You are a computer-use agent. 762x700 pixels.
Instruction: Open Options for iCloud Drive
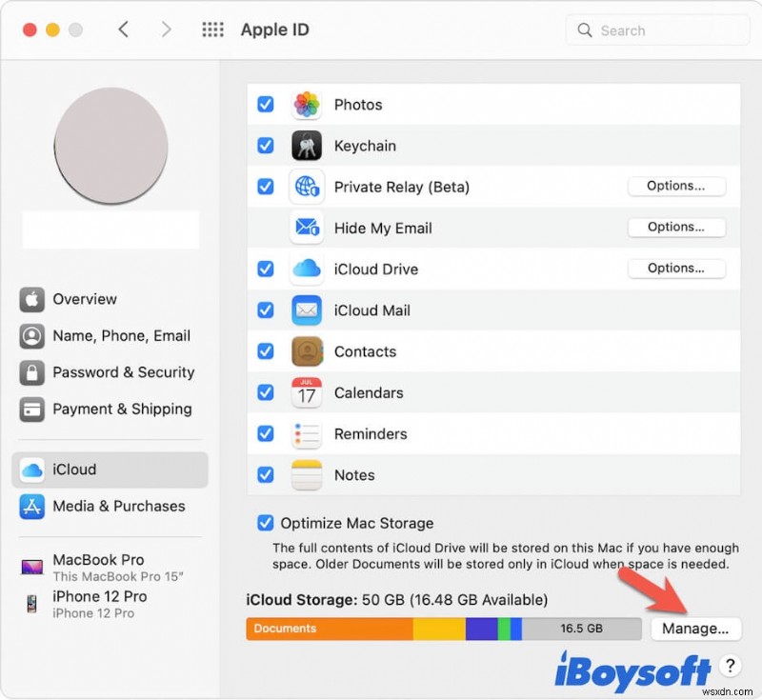676,269
